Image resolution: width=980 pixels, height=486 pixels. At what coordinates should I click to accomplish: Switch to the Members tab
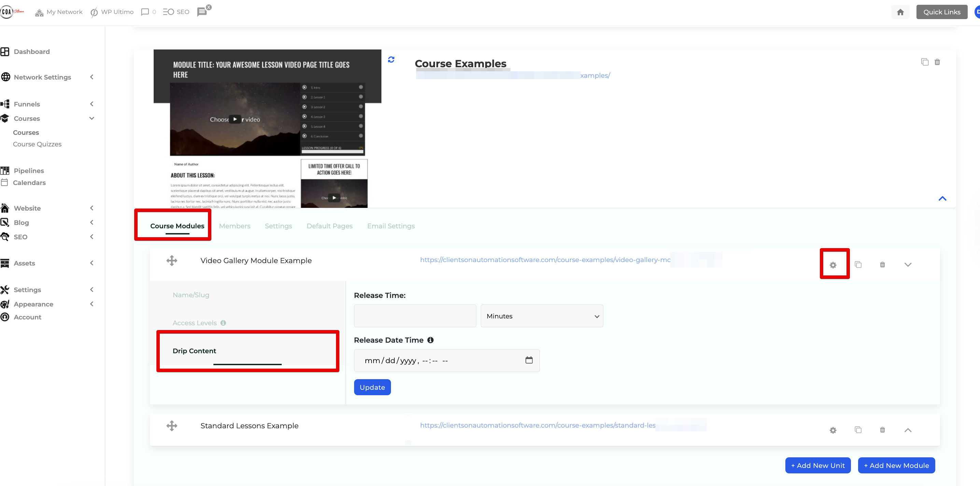coord(234,226)
